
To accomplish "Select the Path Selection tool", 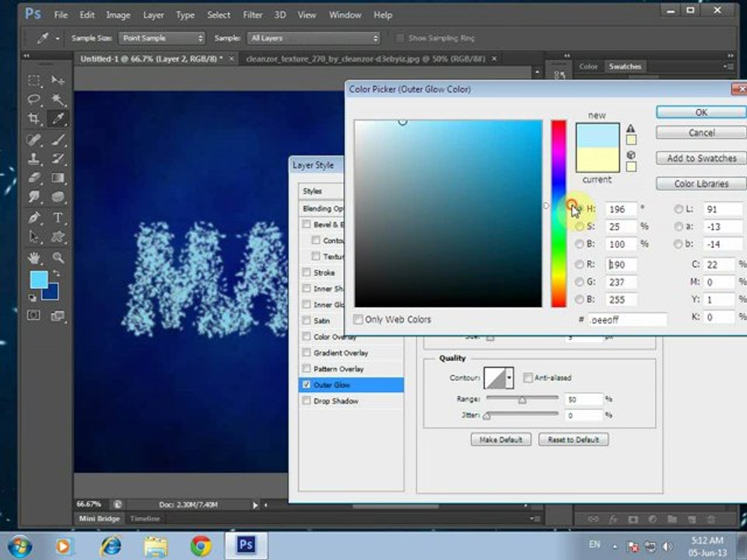I will pyautogui.click(x=33, y=236).
